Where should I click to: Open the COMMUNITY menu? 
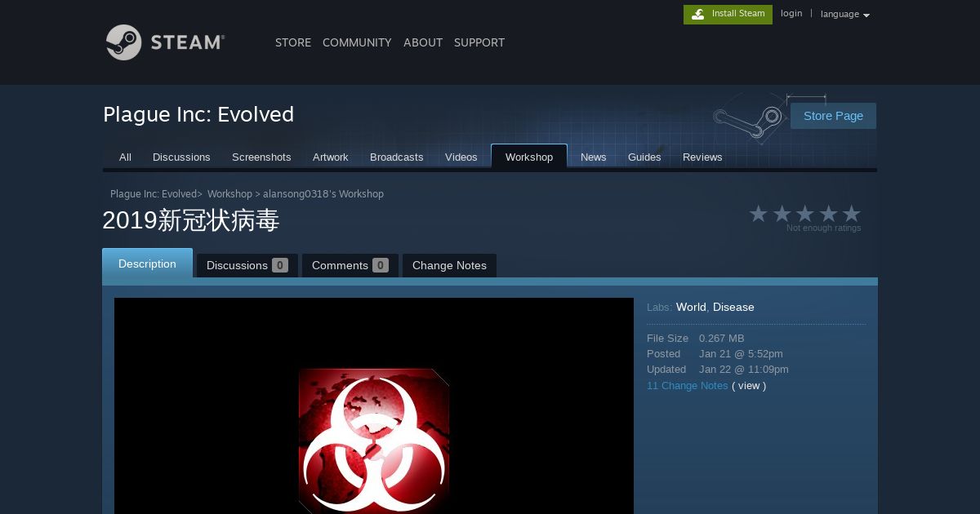click(x=357, y=42)
